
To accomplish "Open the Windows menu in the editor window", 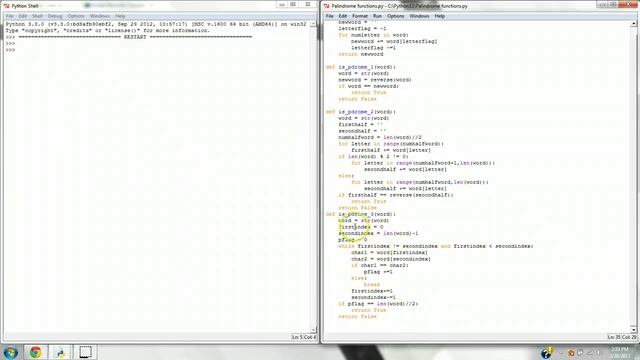I will click(419, 16).
